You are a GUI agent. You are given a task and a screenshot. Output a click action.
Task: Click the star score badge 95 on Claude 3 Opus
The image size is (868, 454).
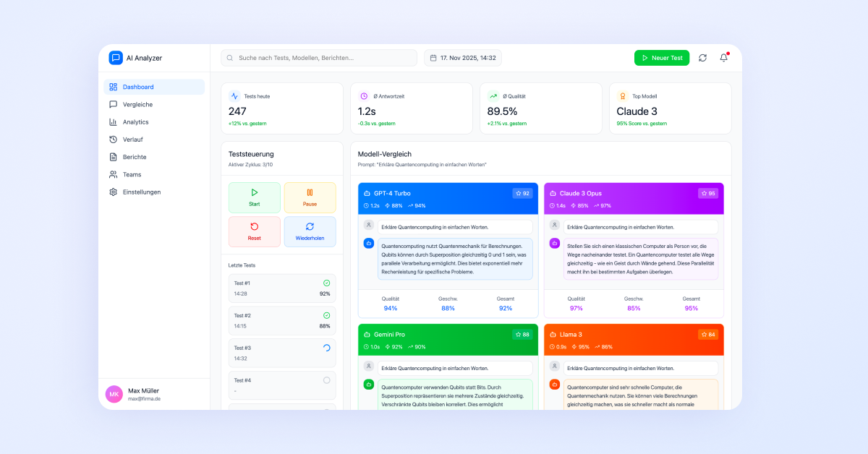tap(708, 193)
